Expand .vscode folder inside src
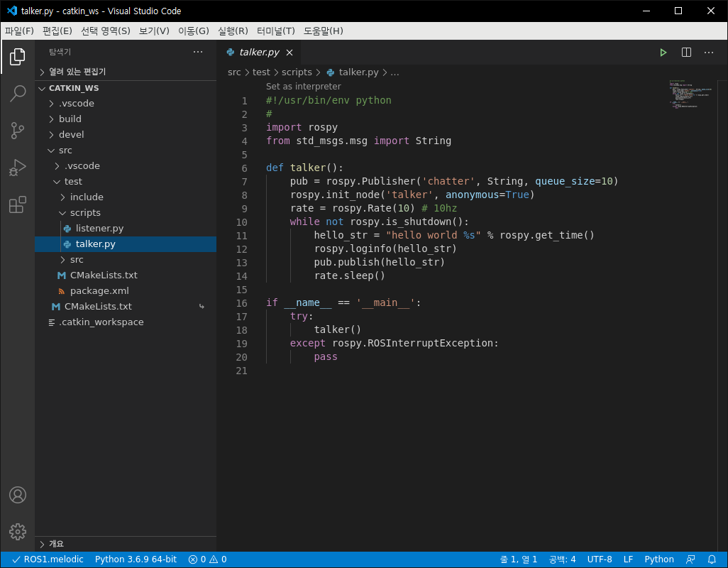The image size is (728, 568). point(126,166)
